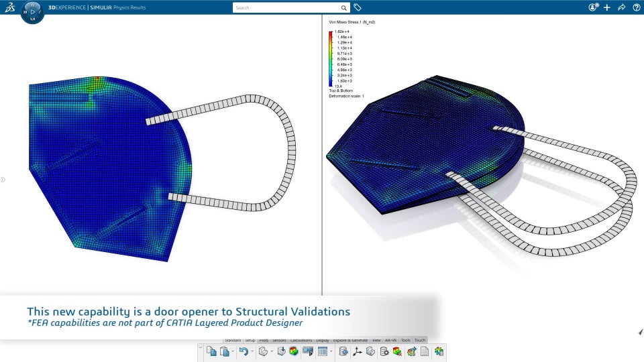
Task: Open the user profile icon
Action: coord(592,7)
